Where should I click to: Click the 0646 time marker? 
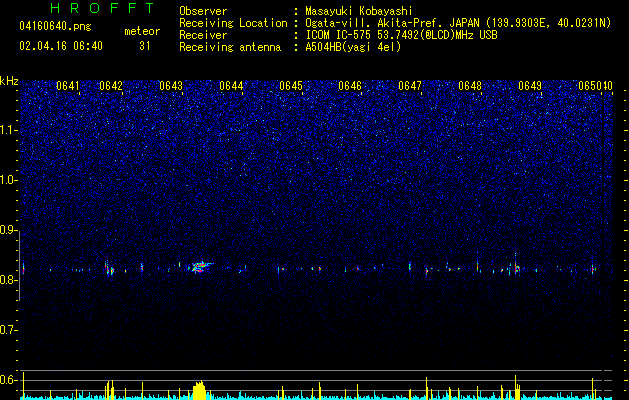(x=350, y=86)
